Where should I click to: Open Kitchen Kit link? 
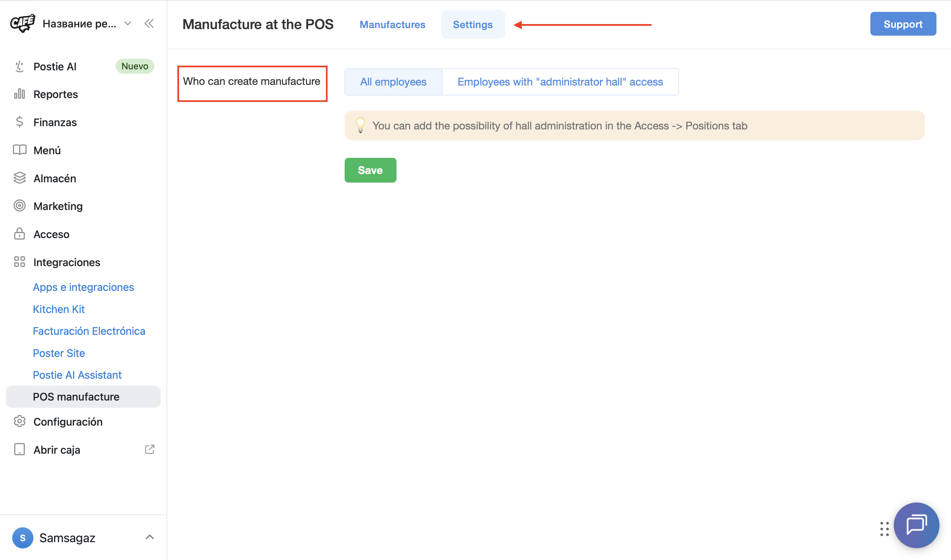pos(58,309)
